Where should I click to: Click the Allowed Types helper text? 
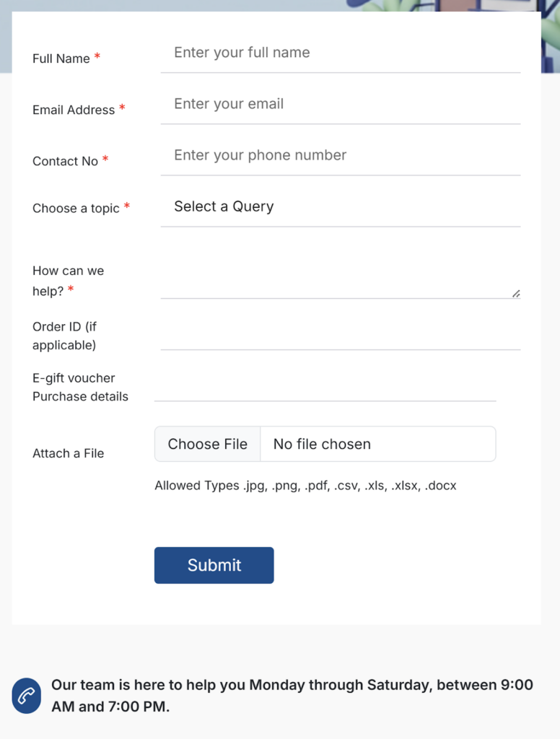pyautogui.click(x=305, y=486)
